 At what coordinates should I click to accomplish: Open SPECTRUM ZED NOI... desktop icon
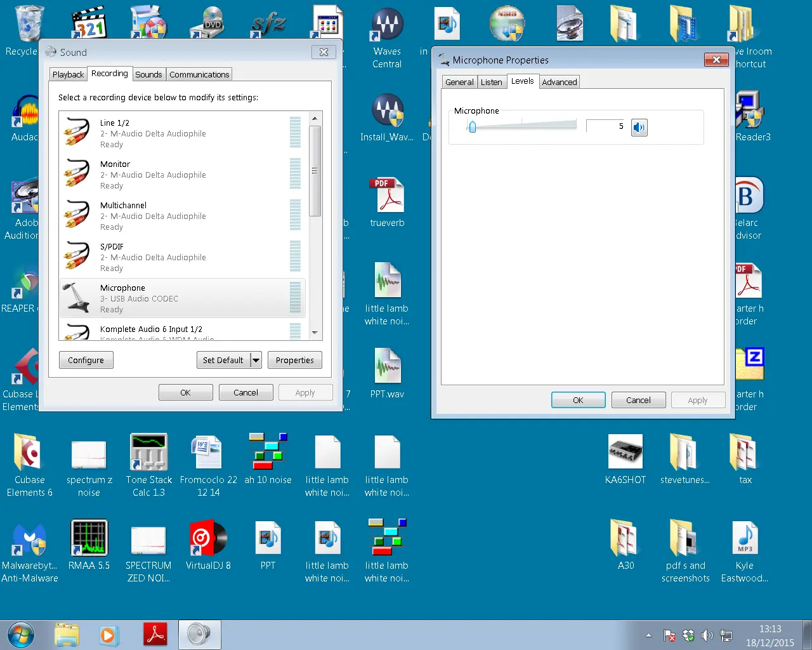click(x=148, y=554)
